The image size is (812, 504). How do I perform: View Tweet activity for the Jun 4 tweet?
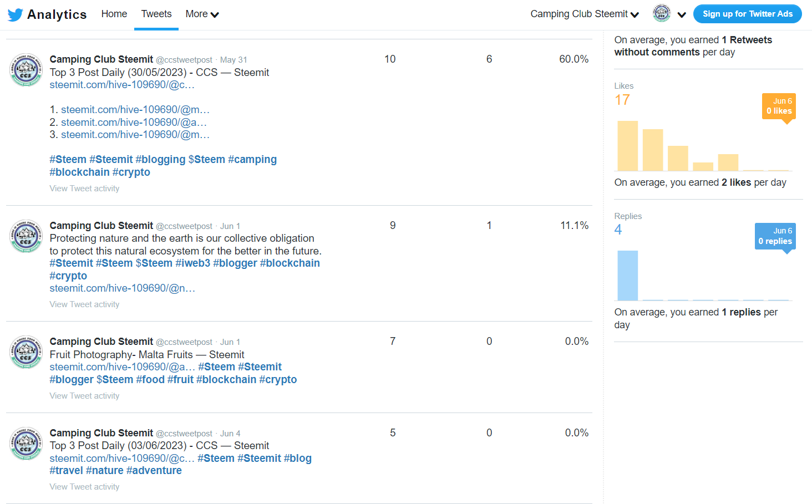pyautogui.click(x=84, y=487)
